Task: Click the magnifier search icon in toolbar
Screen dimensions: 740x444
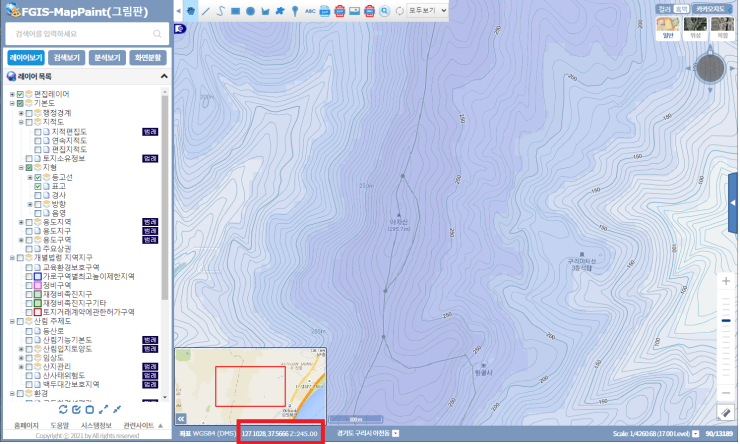Action: point(385,11)
